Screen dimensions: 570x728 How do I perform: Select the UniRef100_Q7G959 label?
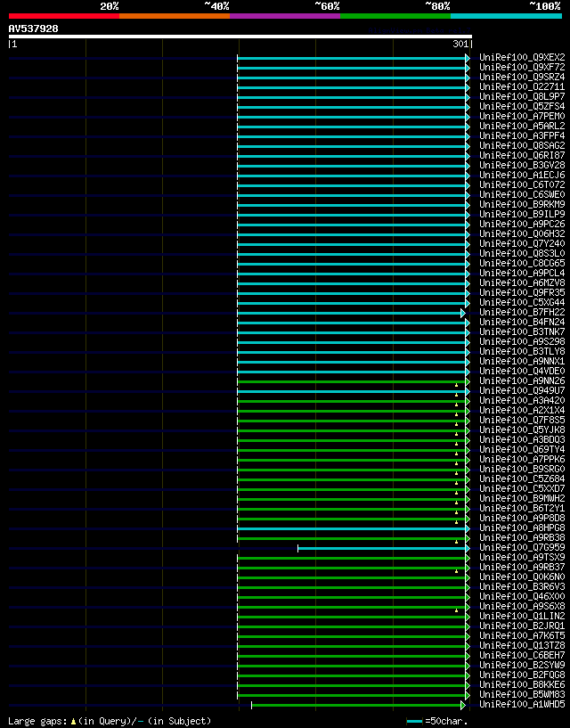click(x=522, y=547)
